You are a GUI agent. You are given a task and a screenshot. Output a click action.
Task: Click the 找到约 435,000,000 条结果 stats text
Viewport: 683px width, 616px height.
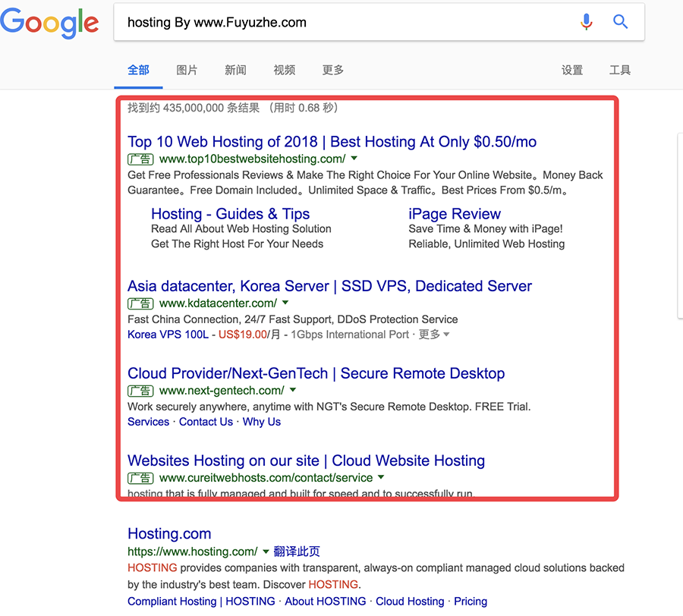(x=194, y=108)
